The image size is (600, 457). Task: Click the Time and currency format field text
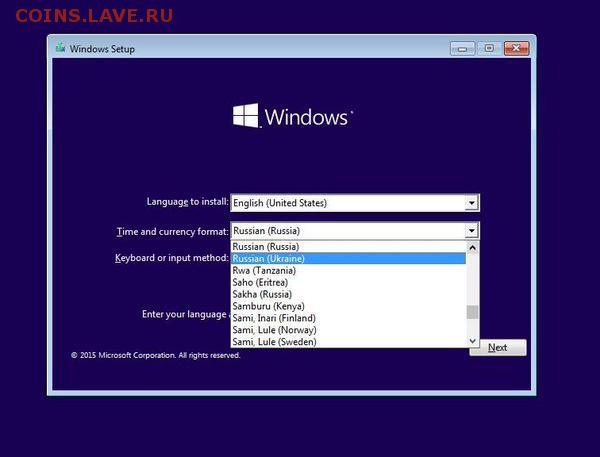266,231
